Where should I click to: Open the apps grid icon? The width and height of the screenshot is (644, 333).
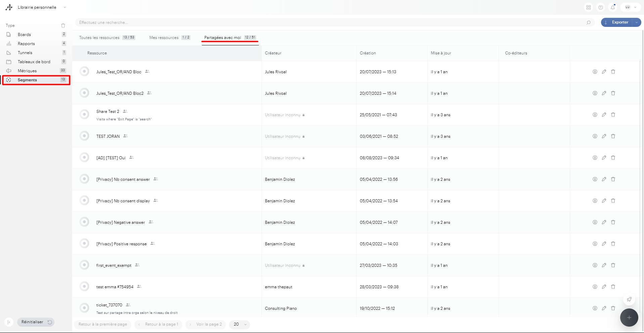click(589, 7)
